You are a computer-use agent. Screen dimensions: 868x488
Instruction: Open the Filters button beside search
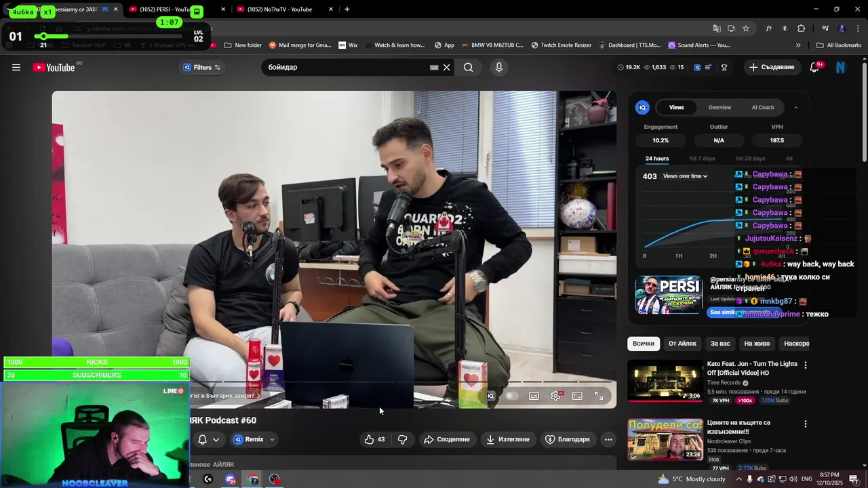point(202,67)
